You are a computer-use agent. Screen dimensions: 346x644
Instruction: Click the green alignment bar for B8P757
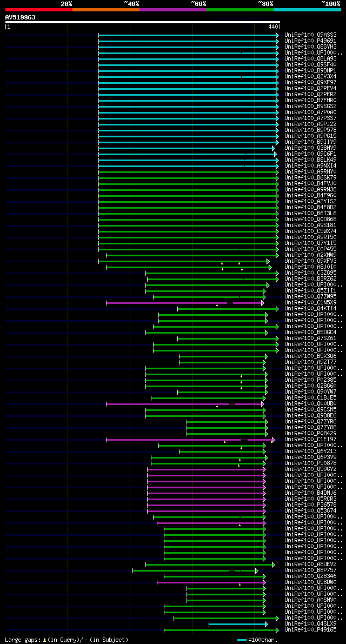(195, 571)
